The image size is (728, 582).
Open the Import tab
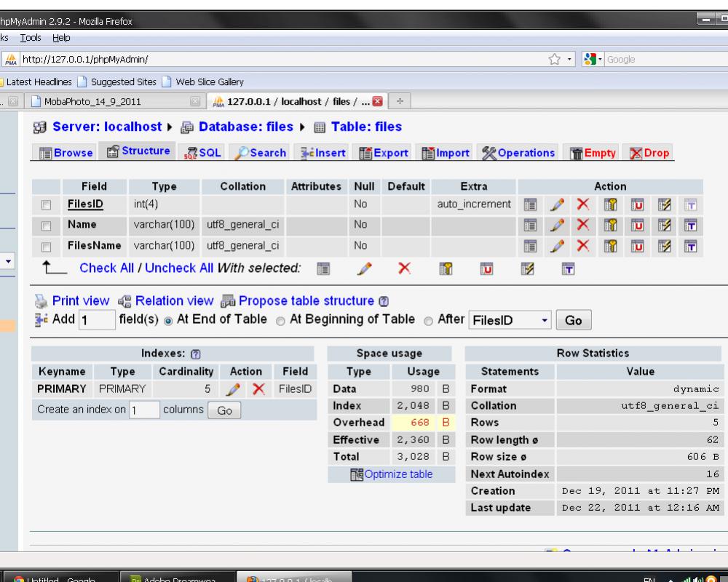pos(446,153)
